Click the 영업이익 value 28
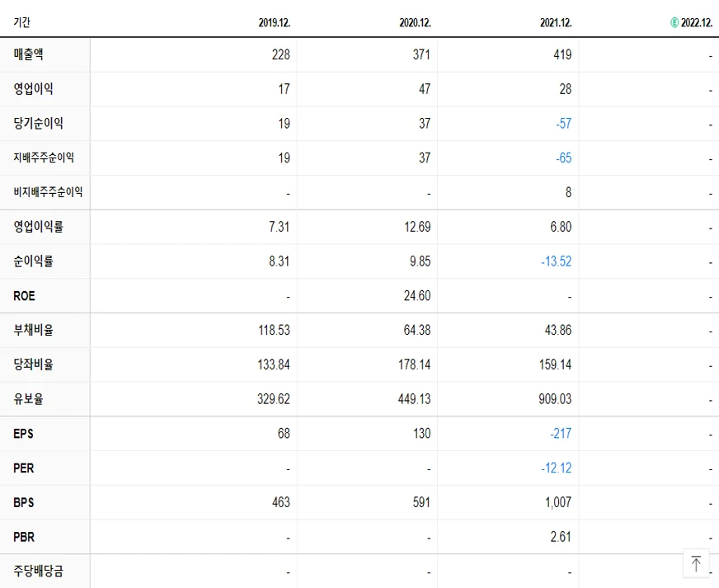Viewport: 719px width, 588px height. (x=566, y=89)
